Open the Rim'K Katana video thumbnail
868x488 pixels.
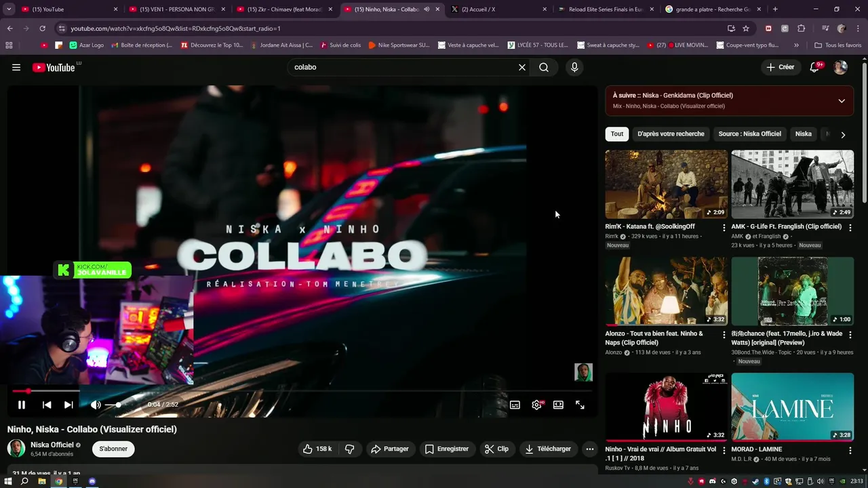coord(666,184)
